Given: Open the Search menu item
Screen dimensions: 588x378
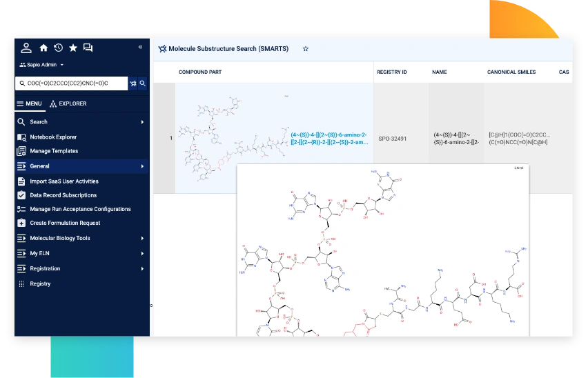Looking at the screenshot, I should (x=81, y=122).
